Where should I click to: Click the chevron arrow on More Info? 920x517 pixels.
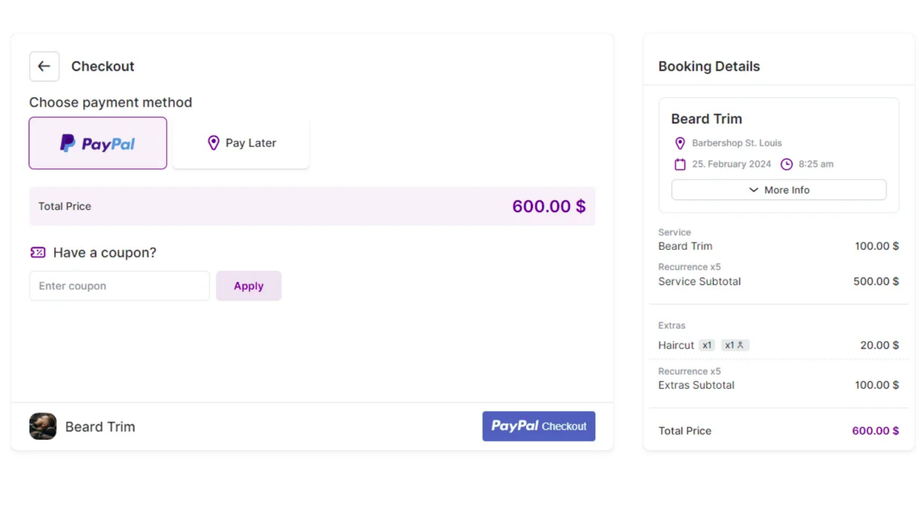[754, 190]
